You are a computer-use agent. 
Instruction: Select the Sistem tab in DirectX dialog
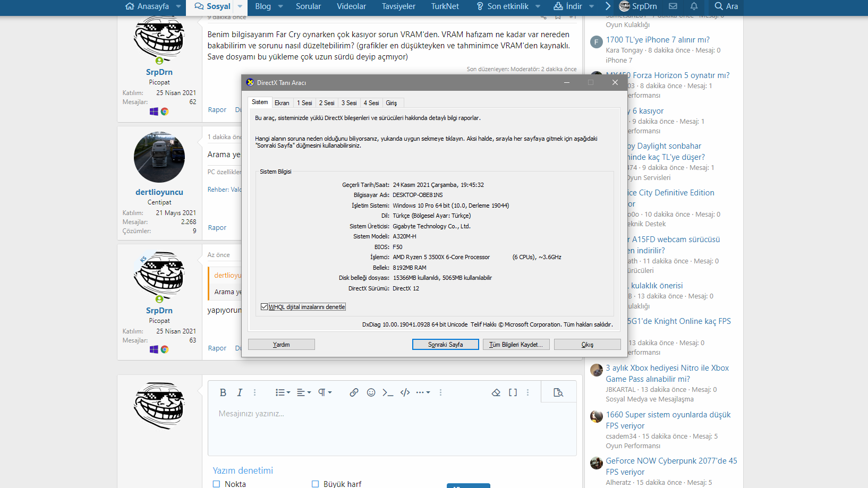pyautogui.click(x=260, y=102)
